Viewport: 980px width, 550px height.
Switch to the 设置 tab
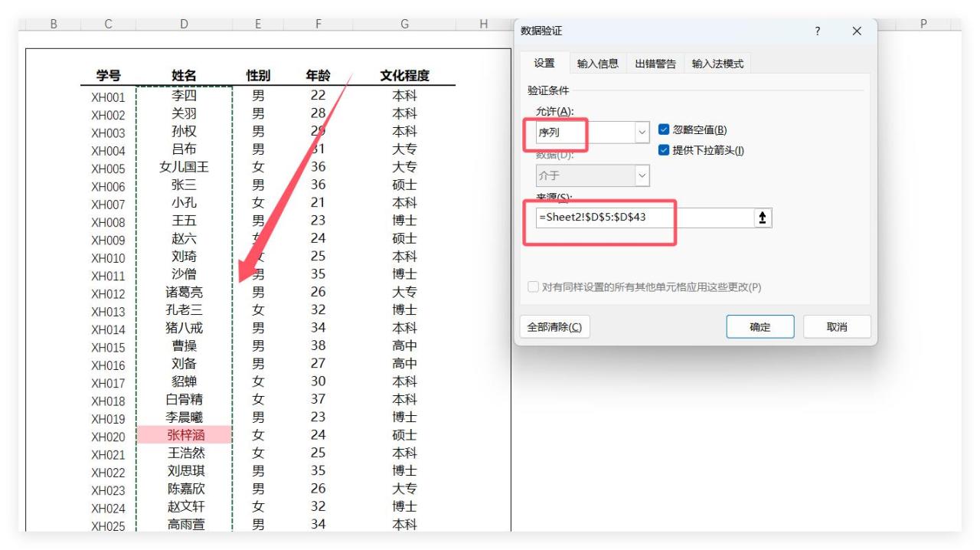[x=544, y=63]
